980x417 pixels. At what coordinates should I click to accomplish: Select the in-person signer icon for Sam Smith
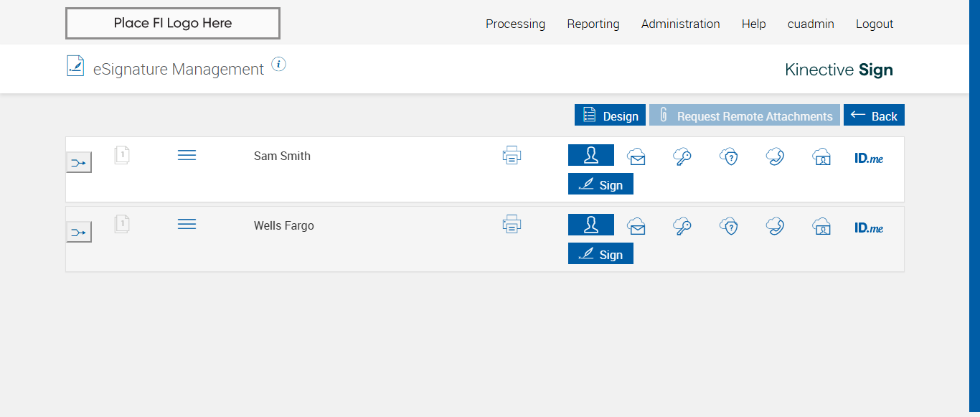point(591,155)
